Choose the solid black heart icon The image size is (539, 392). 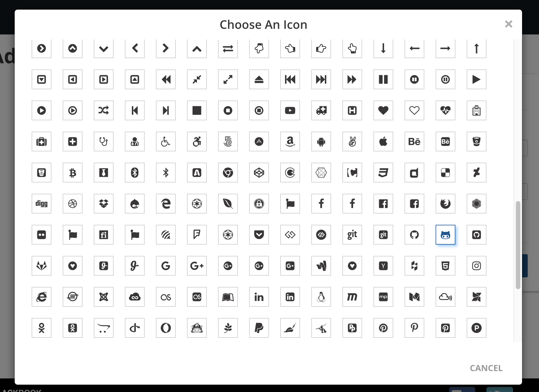tap(383, 110)
